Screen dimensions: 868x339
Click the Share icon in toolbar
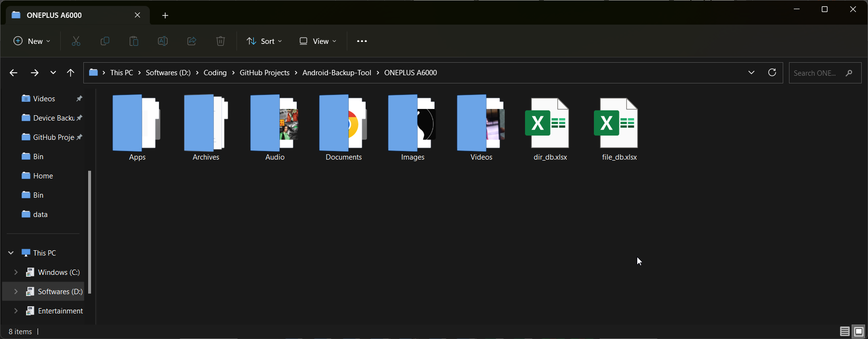192,41
